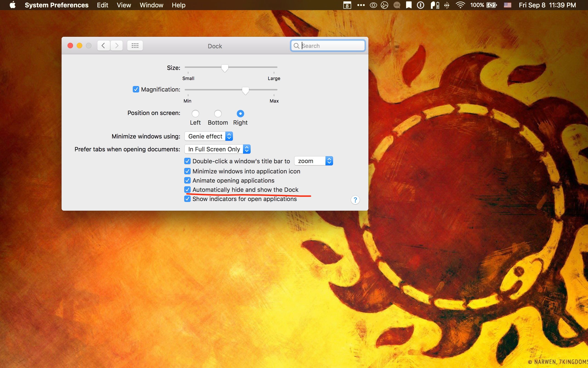
Task: Toggle Automatically hide and show the Dock
Action: click(187, 189)
